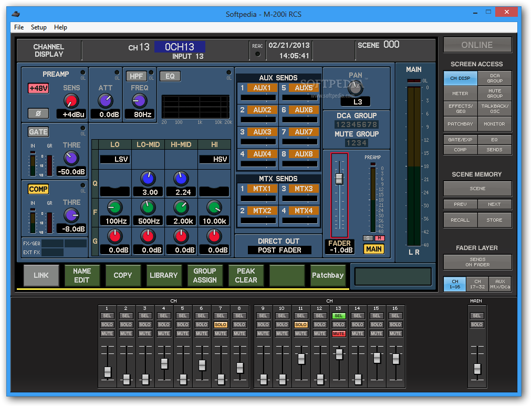Toggle the phase invert Ø button
The width and height of the screenshot is (532, 407).
38,113
